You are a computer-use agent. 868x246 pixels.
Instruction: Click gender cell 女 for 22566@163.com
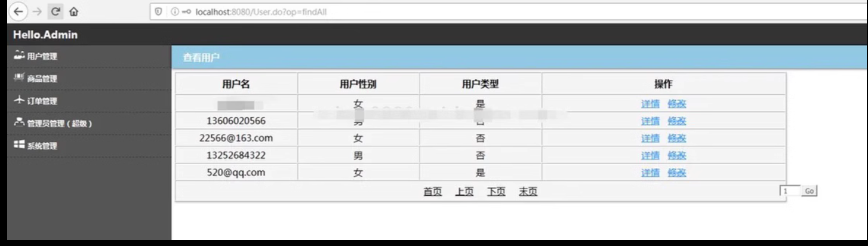tap(358, 139)
